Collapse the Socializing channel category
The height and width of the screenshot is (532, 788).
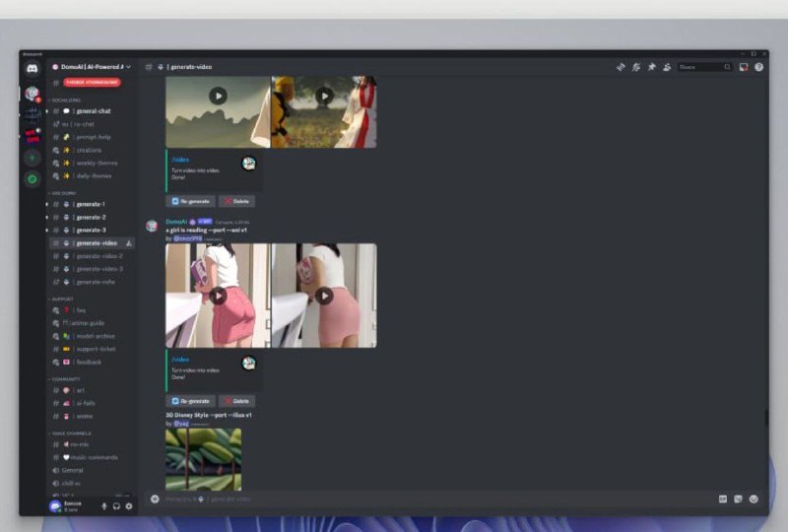click(x=65, y=100)
